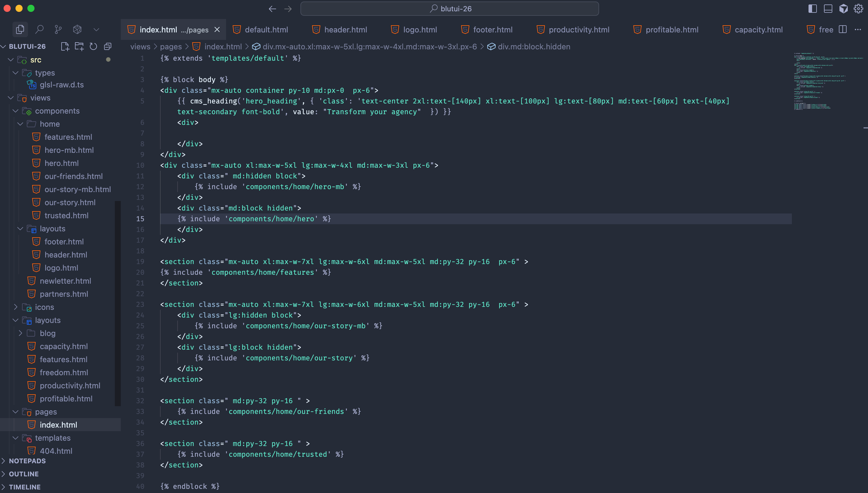Show more activity bar views chevron
Viewport: 868px width, 493px height.
tap(96, 29)
